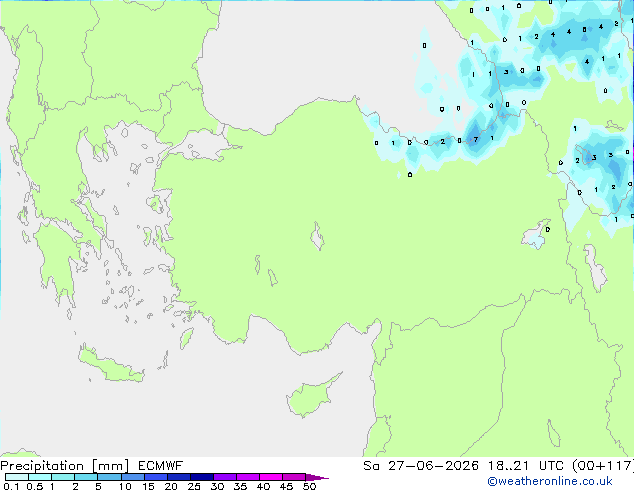Click the '50' legend scale label
The image size is (634, 490).
click(x=310, y=486)
